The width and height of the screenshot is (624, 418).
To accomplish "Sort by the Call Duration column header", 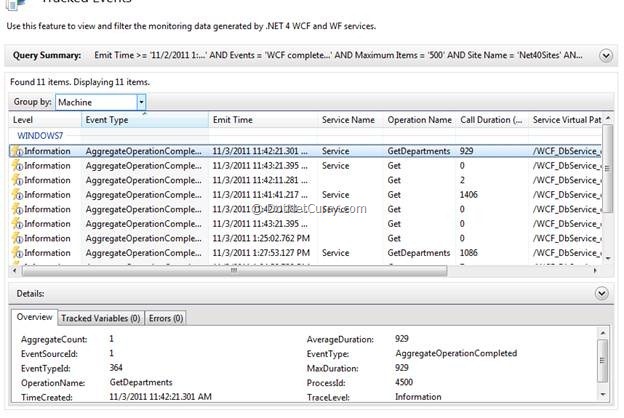I will point(492,120).
